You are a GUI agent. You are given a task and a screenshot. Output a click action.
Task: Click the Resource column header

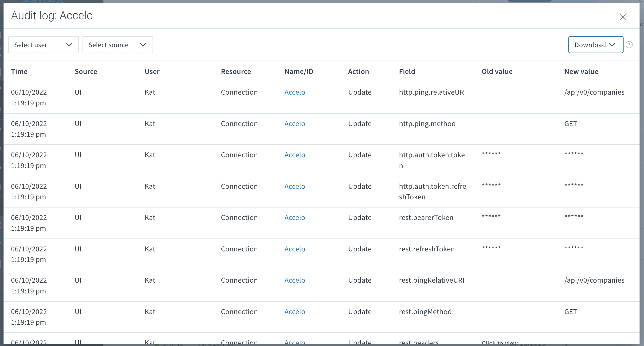coord(236,72)
